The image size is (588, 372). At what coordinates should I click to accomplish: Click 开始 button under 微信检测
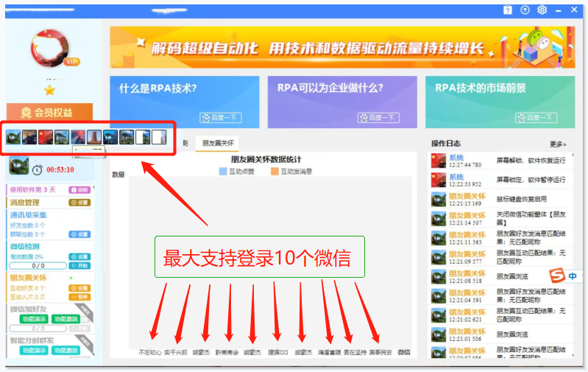point(79,266)
